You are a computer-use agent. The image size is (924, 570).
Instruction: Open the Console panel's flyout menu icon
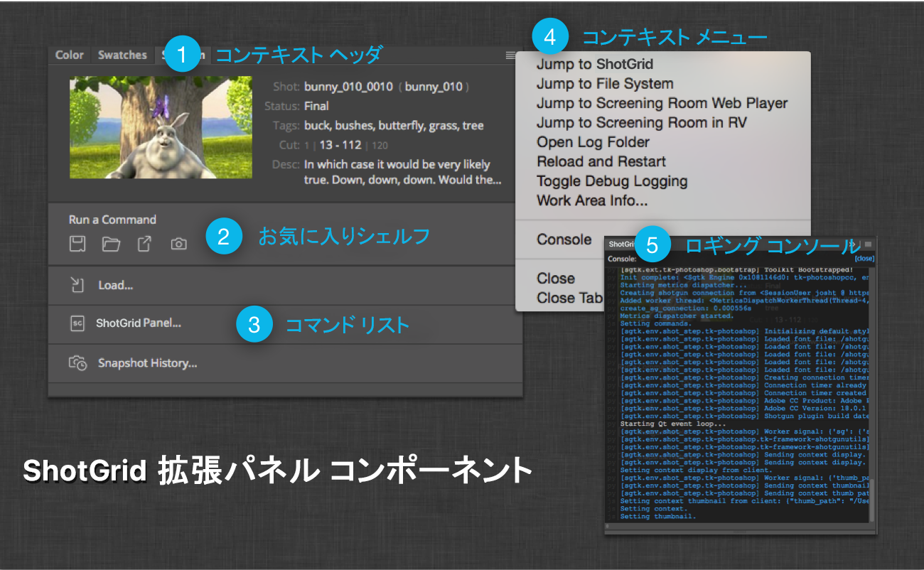coord(868,244)
